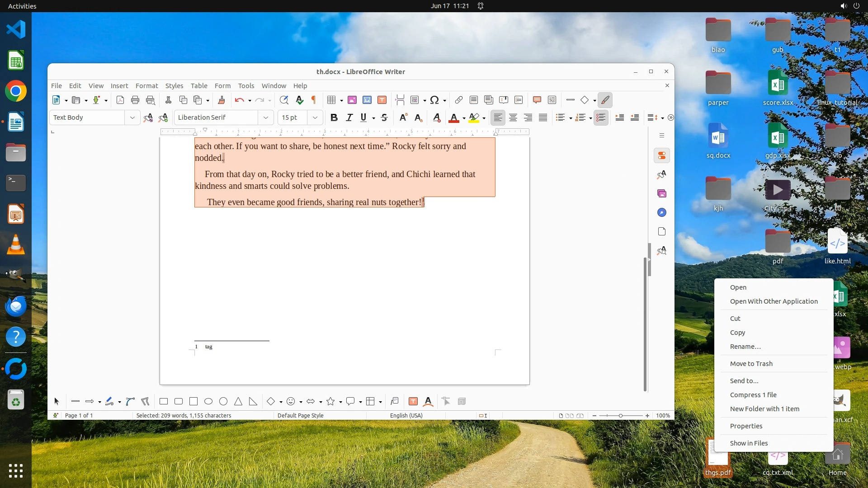Open Thunderbird from the dock
This screenshot has height=488, width=868.
16,307
